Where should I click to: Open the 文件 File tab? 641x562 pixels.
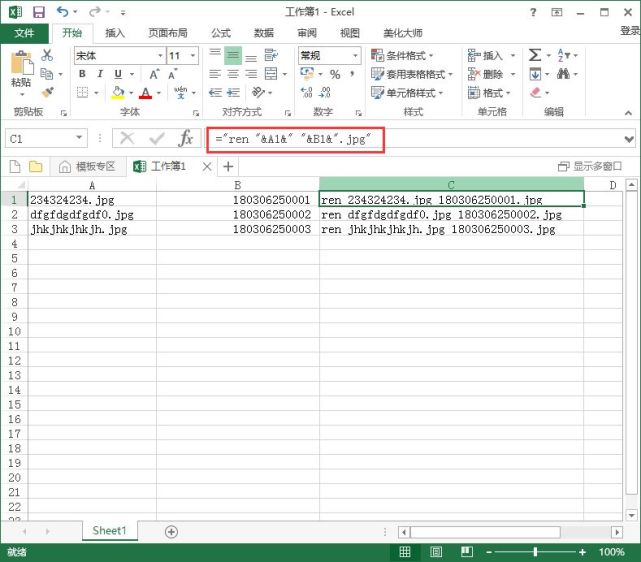[x=24, y=33]
